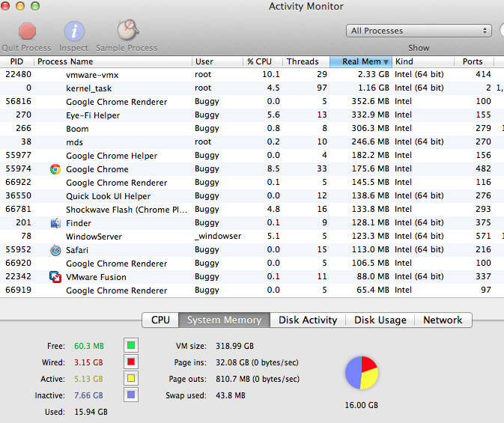Click the 318.99 GB VM size value
Screen dimensions: 504x423
[x=235, y=346]
